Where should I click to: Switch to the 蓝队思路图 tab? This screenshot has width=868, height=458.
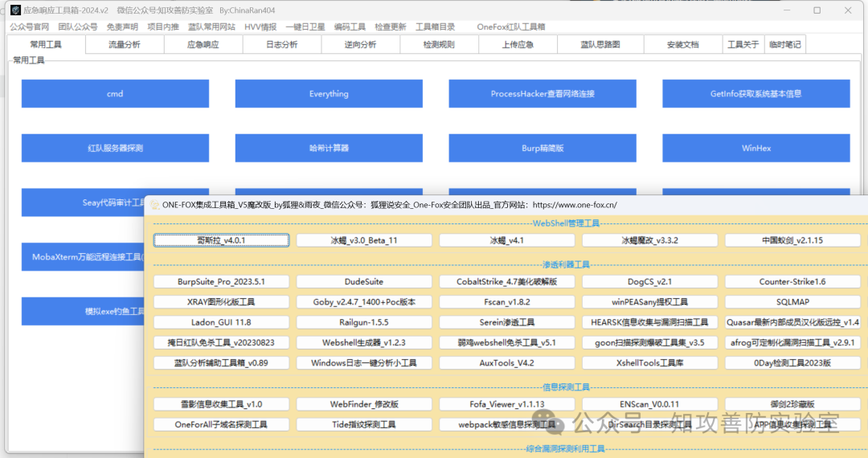click(x=600, y=44)
